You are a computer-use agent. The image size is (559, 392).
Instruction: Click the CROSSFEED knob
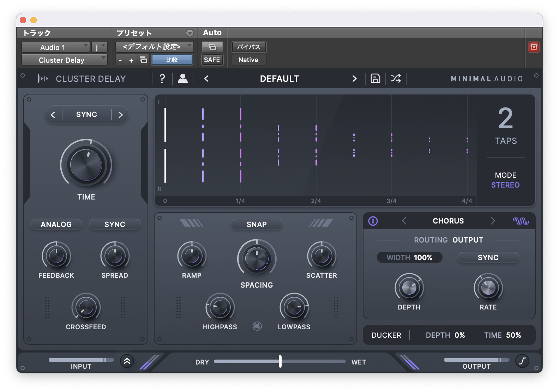click(x=86, y=307)
